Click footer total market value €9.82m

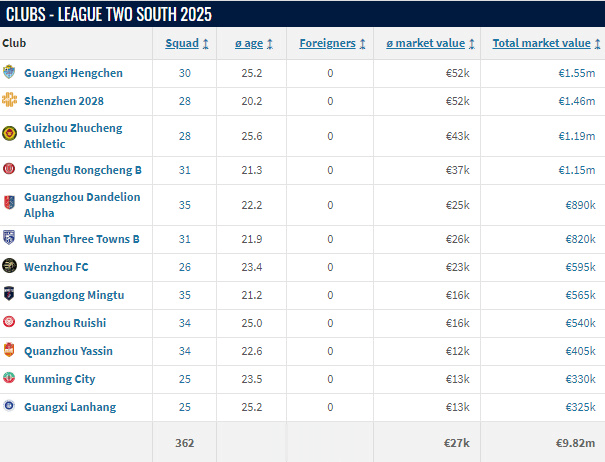click(x=575, y=443)
